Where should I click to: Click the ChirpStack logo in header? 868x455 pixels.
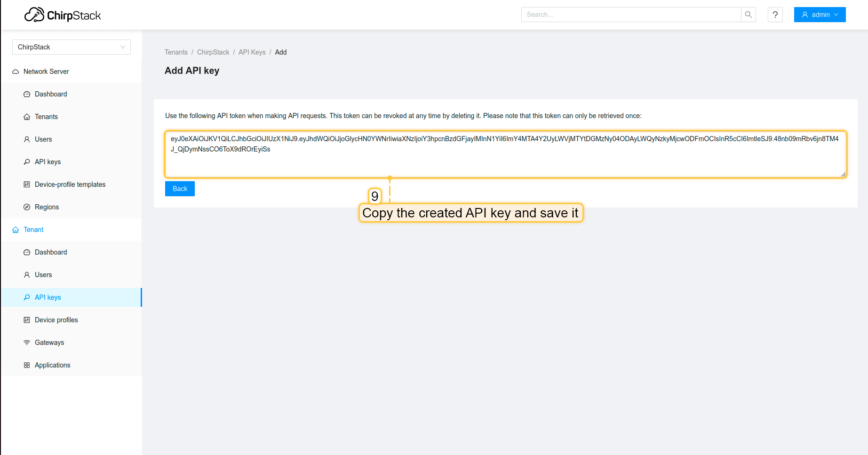click(63, 15)
